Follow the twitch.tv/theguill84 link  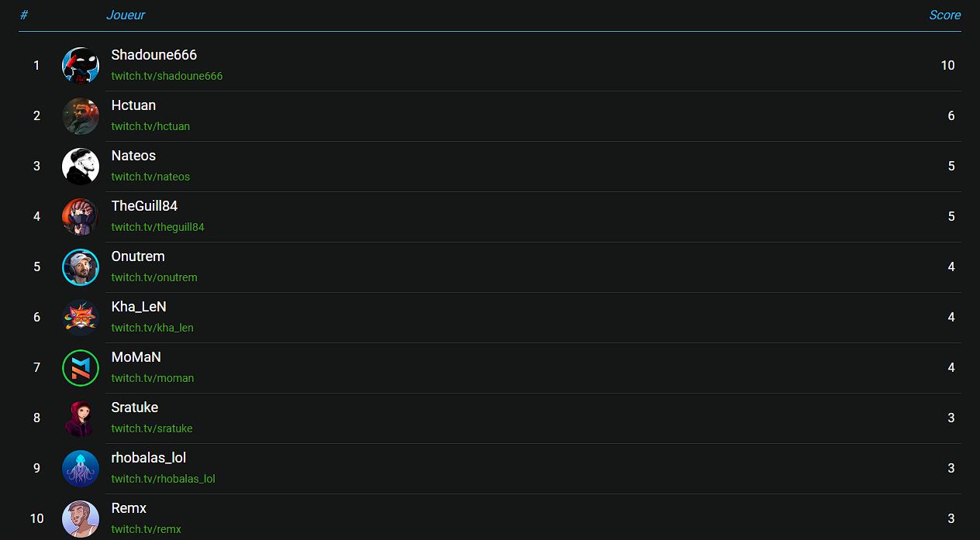[x=157, y=227]
